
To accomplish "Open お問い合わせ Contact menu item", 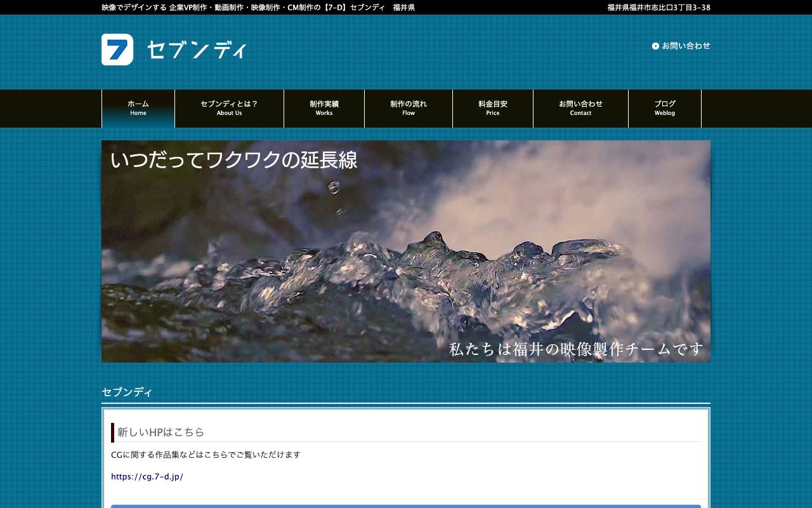I will pos(580,109).
